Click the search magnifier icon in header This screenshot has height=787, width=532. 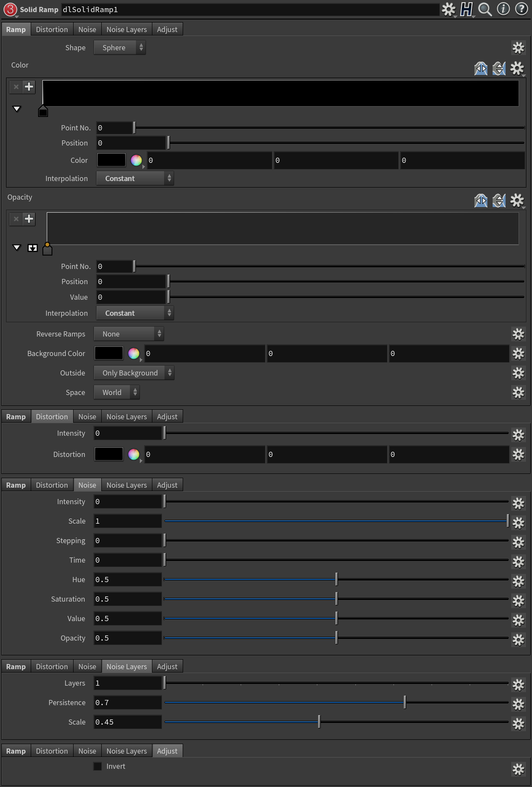tap(485, 9)
